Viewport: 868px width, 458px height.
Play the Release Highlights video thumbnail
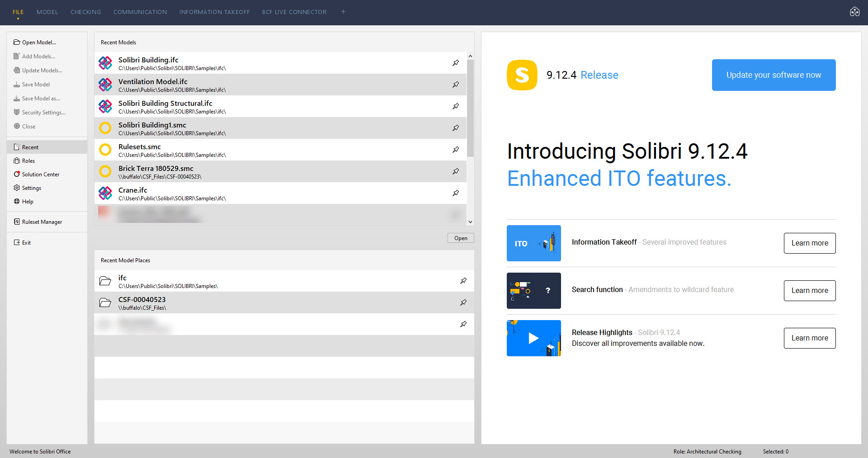coord(534,338)
